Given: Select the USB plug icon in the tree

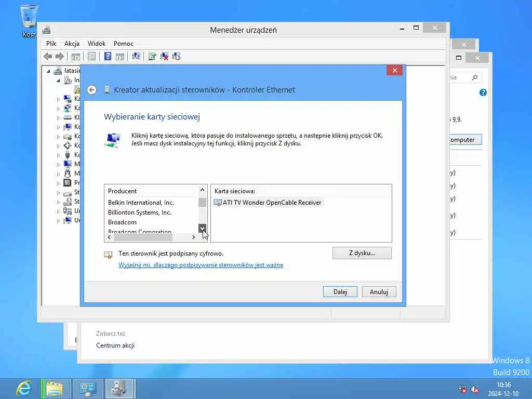Looking at the screenshot, I should coord(68,155).
